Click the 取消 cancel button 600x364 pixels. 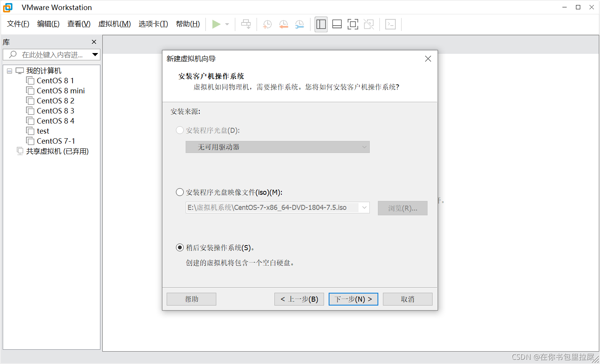click(408, 299)
